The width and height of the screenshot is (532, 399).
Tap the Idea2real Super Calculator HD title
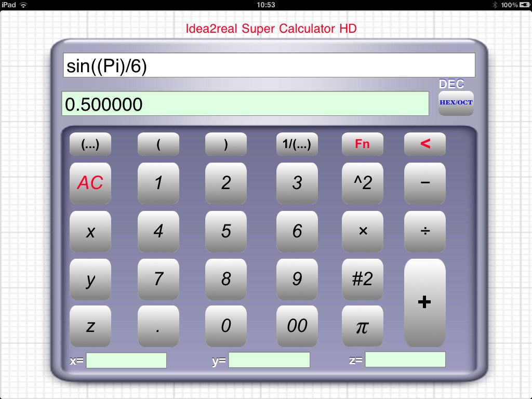tap(271, 29)
